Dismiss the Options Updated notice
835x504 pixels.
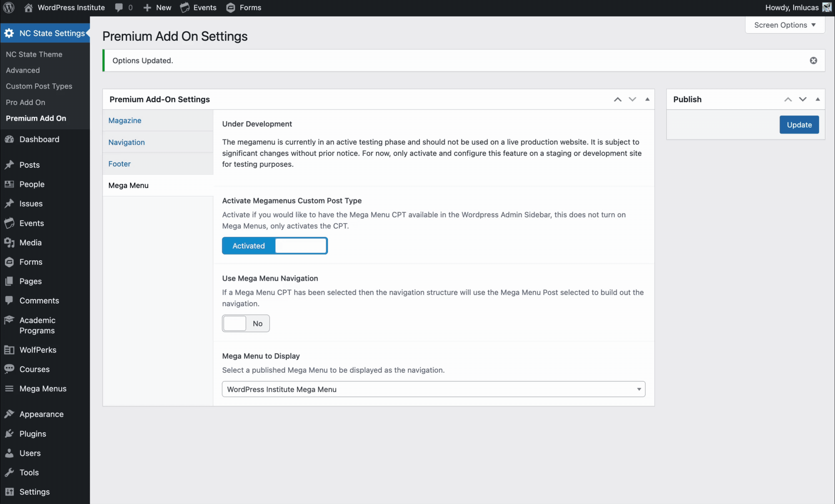click(813, 60)
